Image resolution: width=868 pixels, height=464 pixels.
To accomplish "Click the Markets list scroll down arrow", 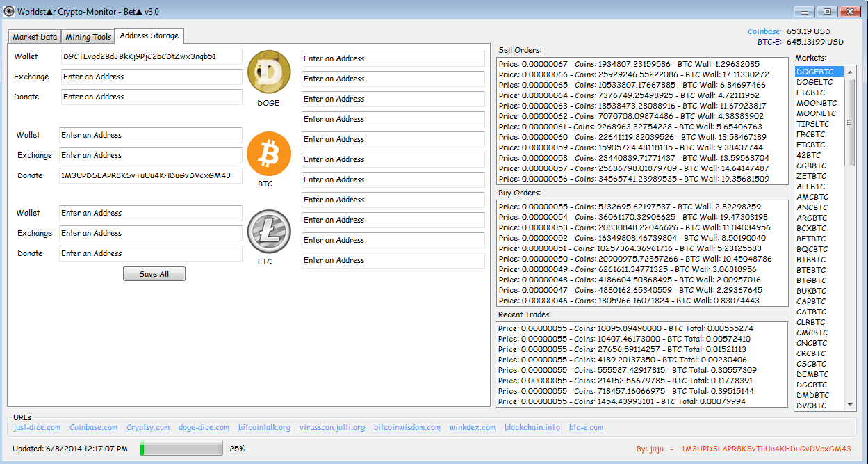I will 850,405.
